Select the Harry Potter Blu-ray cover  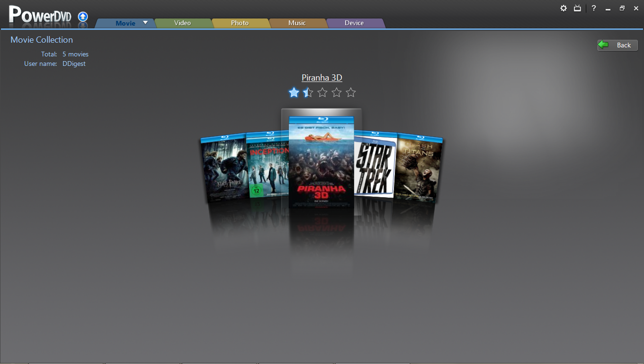[x=223, y=168]
